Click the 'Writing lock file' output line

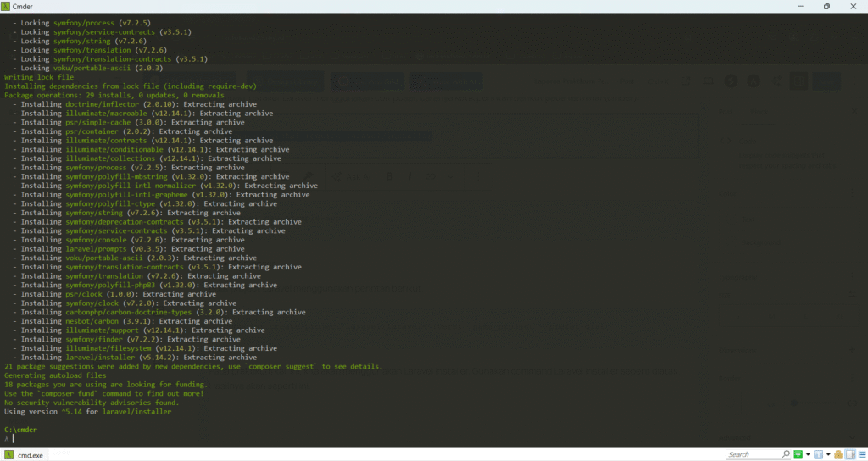38,77
